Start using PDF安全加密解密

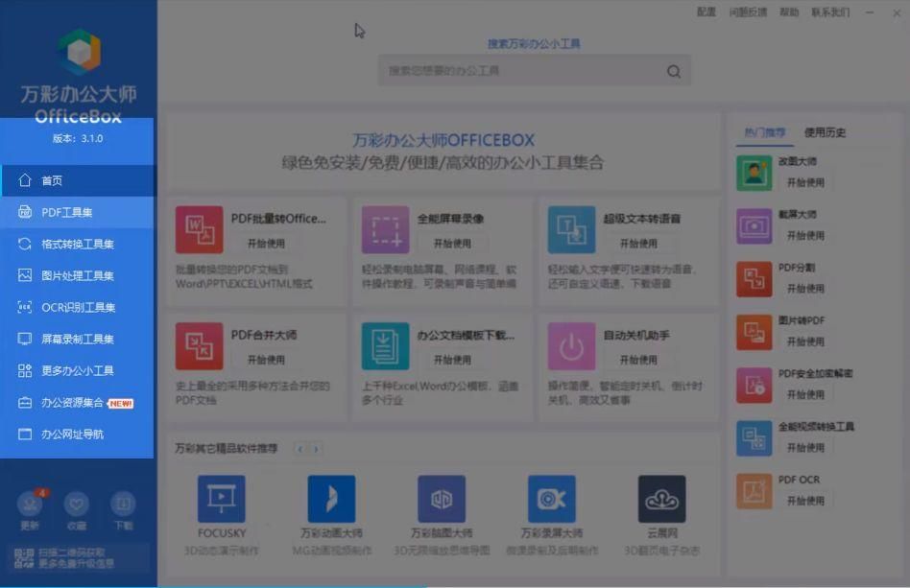coord(805,395)
